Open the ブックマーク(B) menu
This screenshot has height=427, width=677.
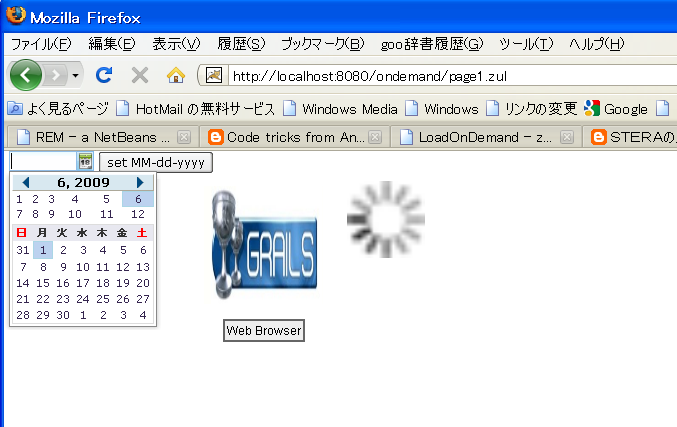323,44
